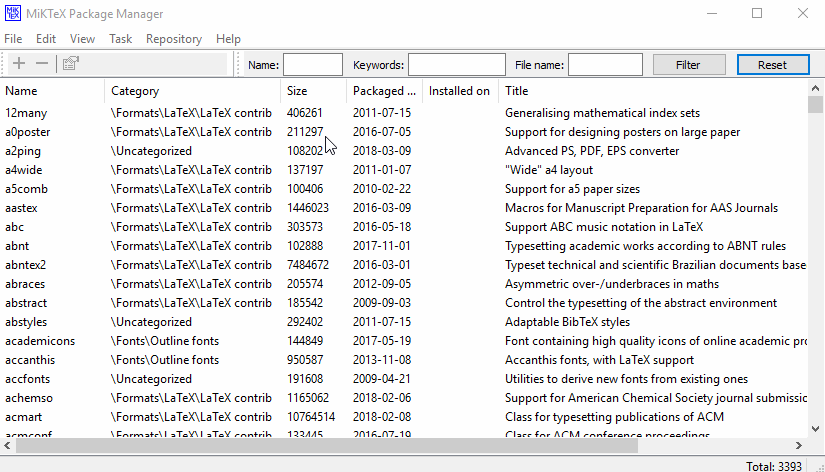Select the abstract package row
Screen dimensions: 825x472
click(x=404, y=303)
